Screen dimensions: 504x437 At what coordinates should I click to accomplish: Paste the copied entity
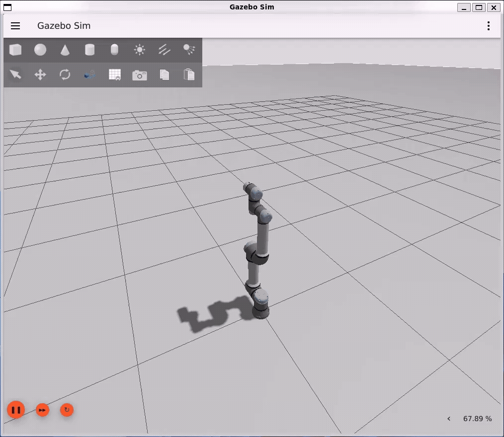pos(189,75)
